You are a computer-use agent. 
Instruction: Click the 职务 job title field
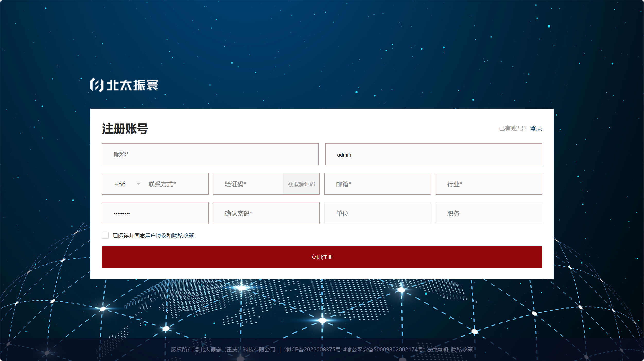[489, 213]
